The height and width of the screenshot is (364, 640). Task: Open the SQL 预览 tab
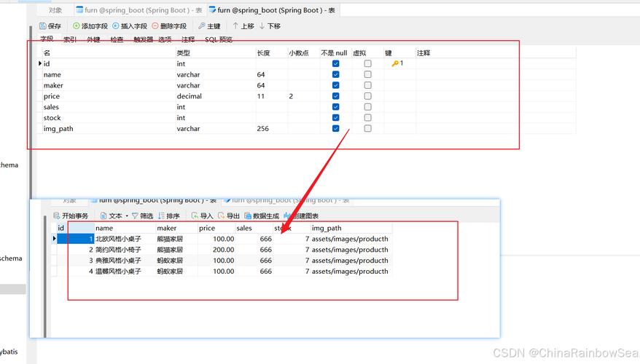219,39
